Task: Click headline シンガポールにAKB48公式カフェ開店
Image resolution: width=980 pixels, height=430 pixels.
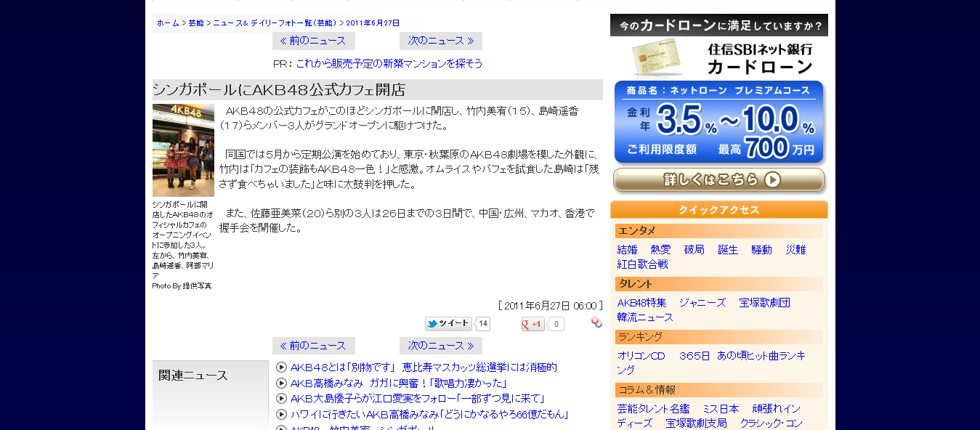Action: pyautogui.click(x=279, y=90)
